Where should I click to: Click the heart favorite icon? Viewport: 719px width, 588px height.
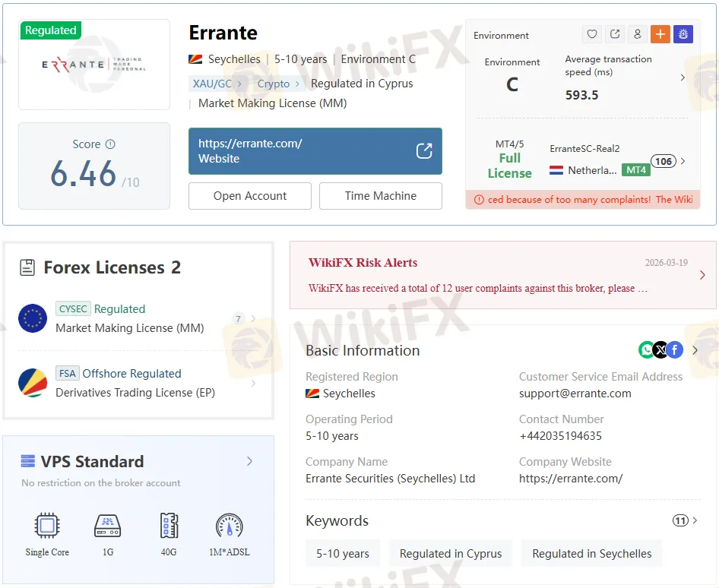pos(593,34)
